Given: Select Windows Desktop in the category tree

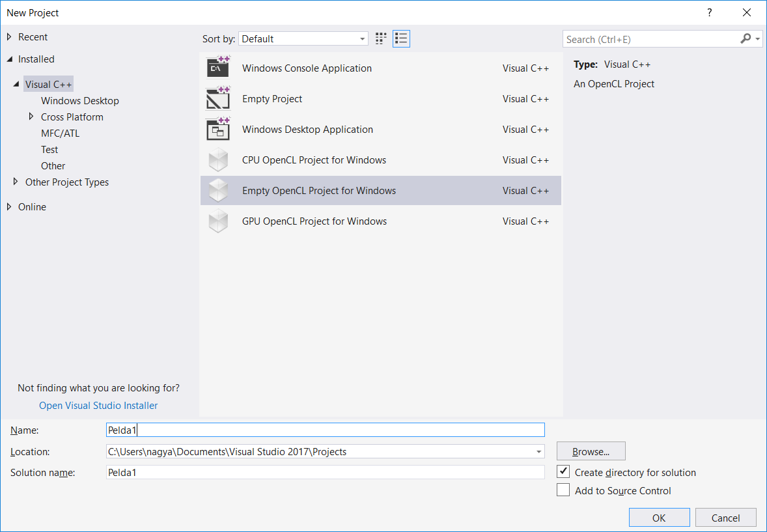Looking at the screenshot, I should (x=79, y=101).
